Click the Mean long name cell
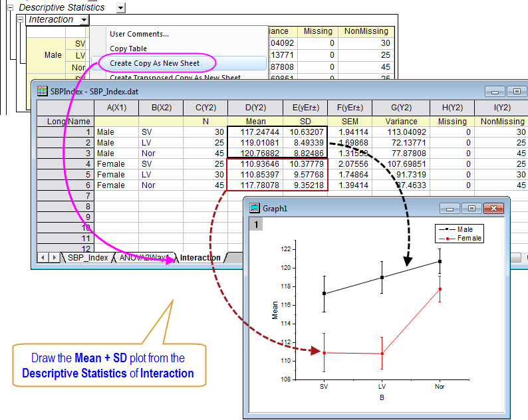Viewport: 528px width, 420px height. (255, 121)
